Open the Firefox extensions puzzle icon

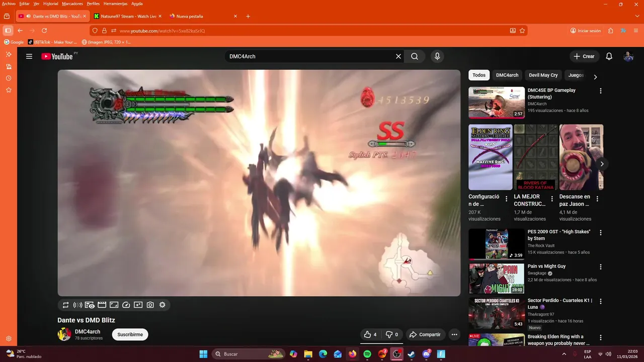tap(611, 31)
